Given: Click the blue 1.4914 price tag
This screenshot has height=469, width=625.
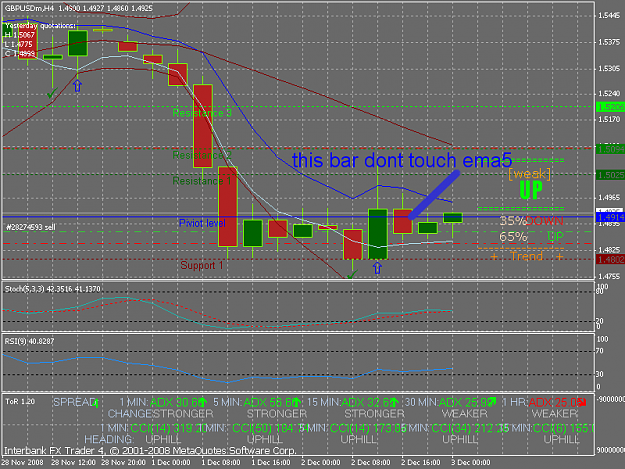Looking at the screenshot, I should pos(610,217).
